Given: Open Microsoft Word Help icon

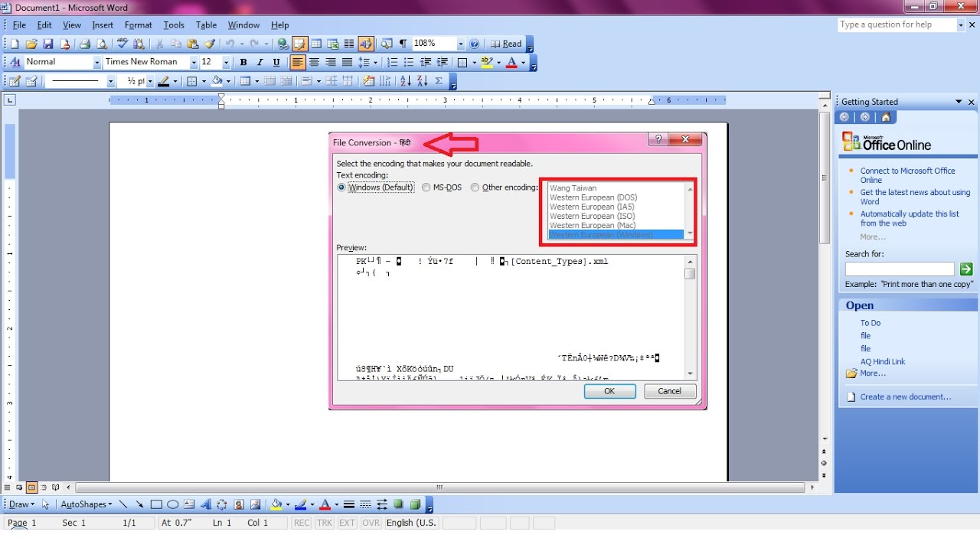Looking at the screenshot, I should [x=475, y=44].
